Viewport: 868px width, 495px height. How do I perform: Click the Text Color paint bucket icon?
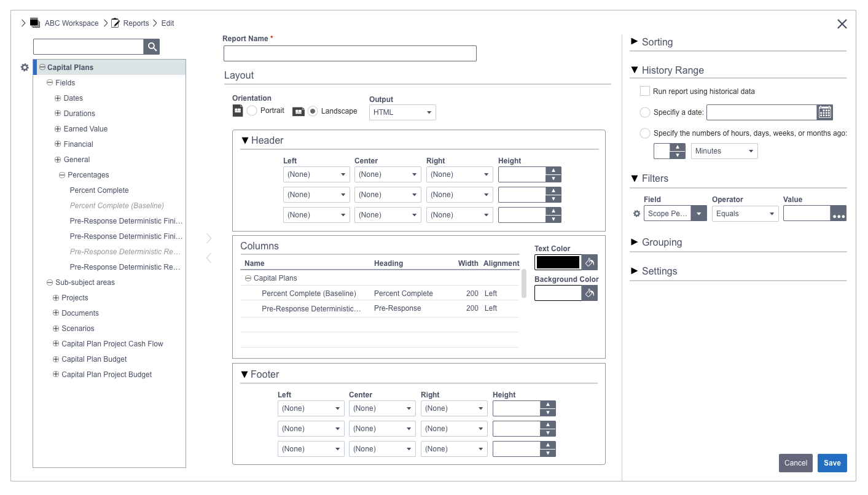(x=589, y=262)
